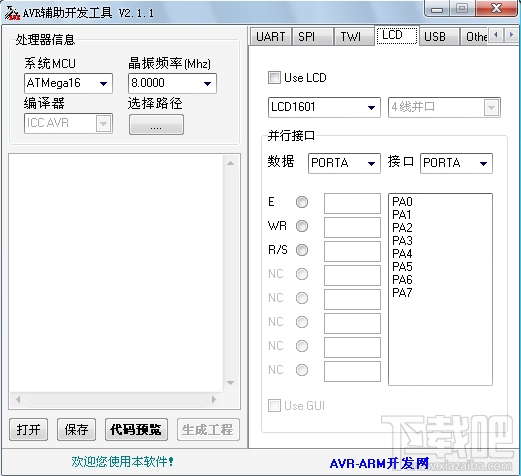Open the 编译器 ICC AVR dropdown

(x=68, y=123)
